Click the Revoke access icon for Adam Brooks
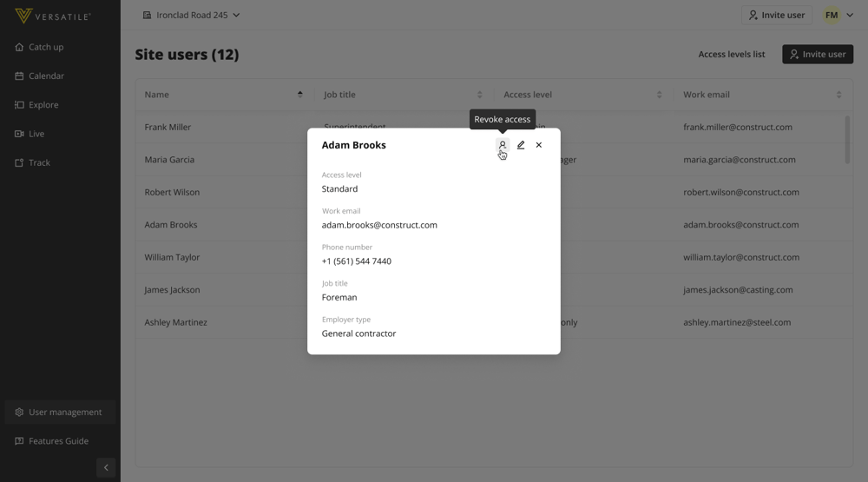 point(502,145)
